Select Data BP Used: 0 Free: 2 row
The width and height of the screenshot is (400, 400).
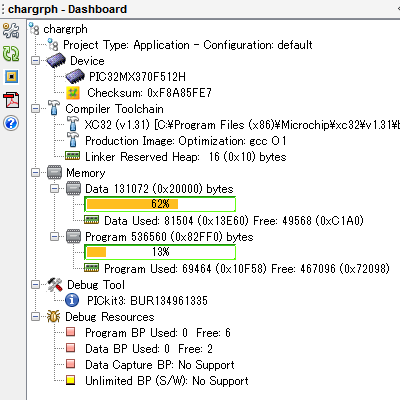[149, 349]
